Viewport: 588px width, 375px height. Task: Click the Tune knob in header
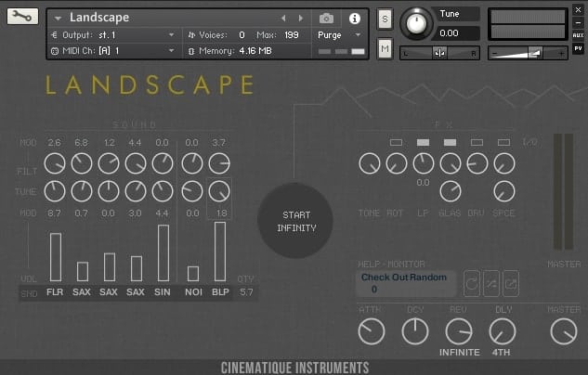click(x=416, y=23)
